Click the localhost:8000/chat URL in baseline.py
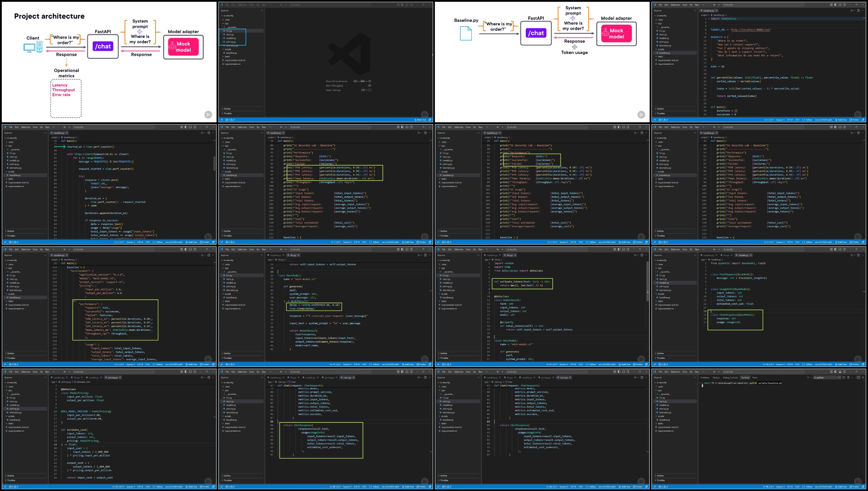The height and width of the screenshot is (491, 868). [751, 30]
